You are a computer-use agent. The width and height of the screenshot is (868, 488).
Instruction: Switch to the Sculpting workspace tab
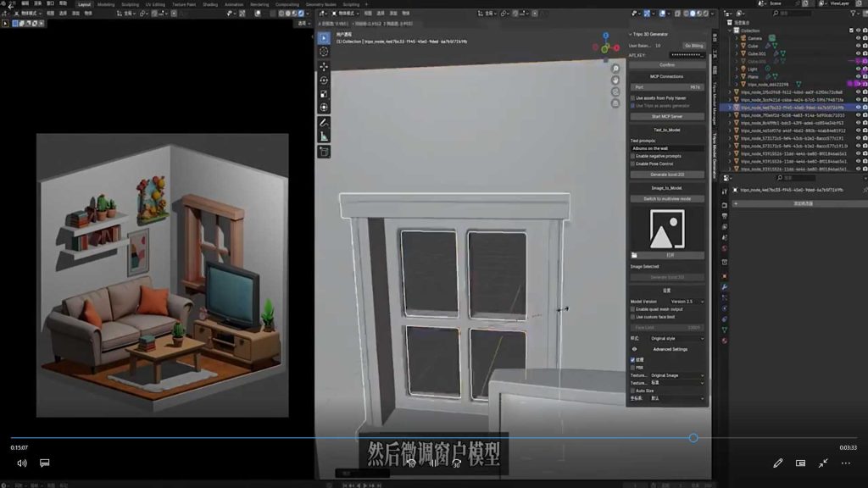coord(130,4)
